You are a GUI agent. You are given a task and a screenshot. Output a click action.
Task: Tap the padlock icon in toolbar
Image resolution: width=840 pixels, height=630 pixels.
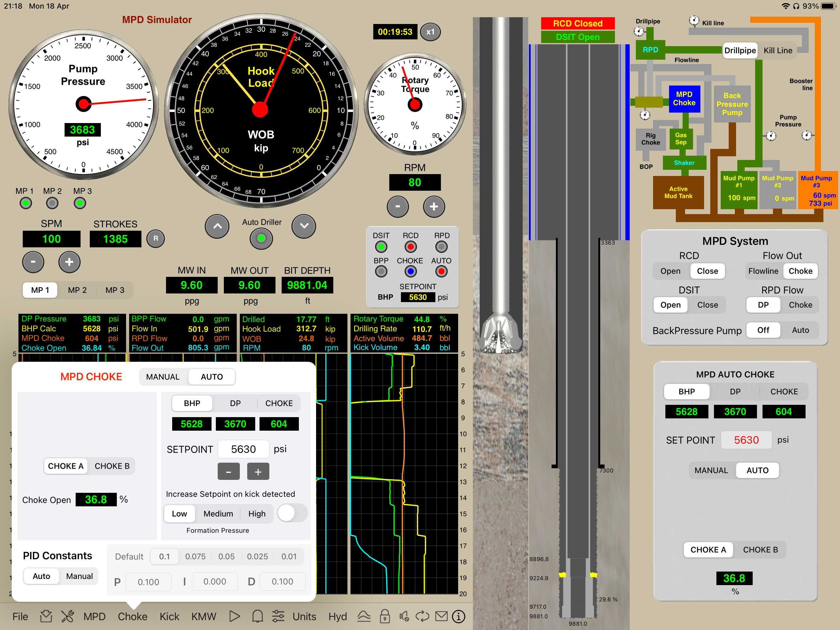[385, 616]
